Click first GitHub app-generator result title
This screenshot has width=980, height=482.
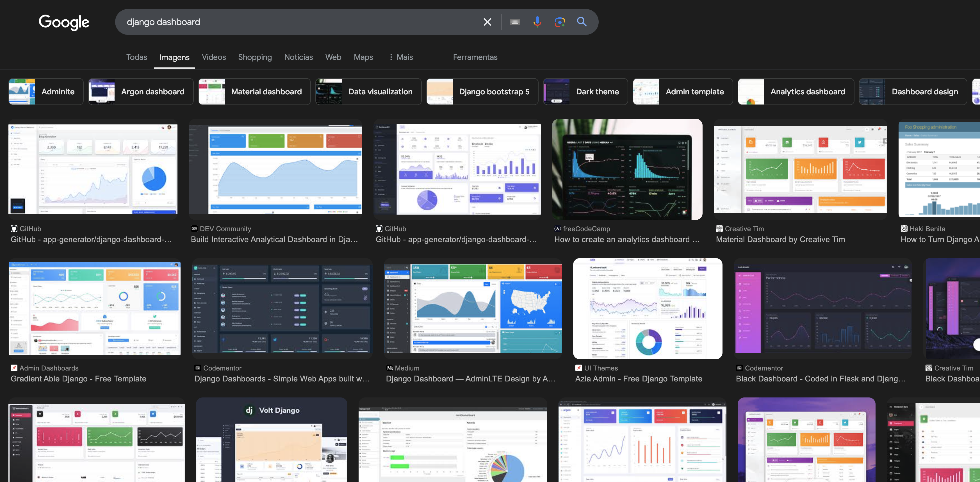pos(91,240)
